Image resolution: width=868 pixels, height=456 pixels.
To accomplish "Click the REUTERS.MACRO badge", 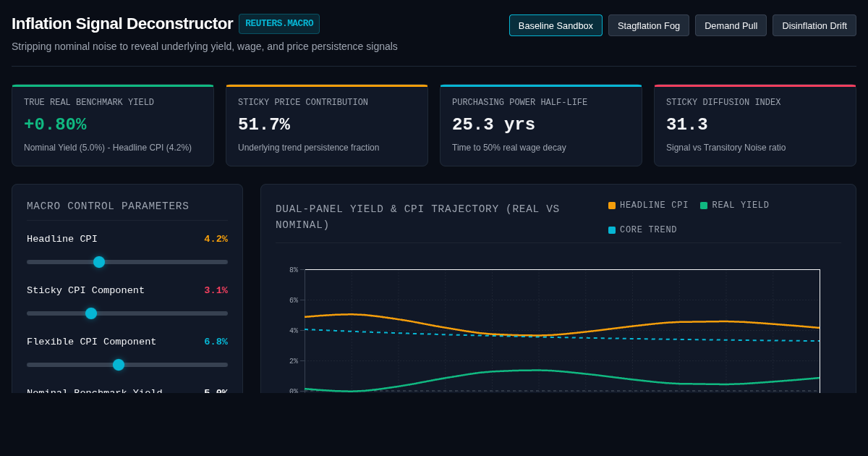I will tap(279, 24).
